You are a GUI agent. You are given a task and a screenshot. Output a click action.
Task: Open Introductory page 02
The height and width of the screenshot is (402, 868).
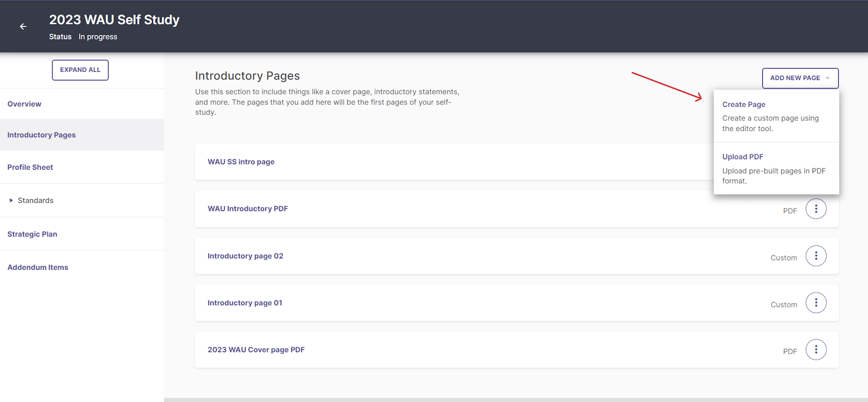coord(245,256)
